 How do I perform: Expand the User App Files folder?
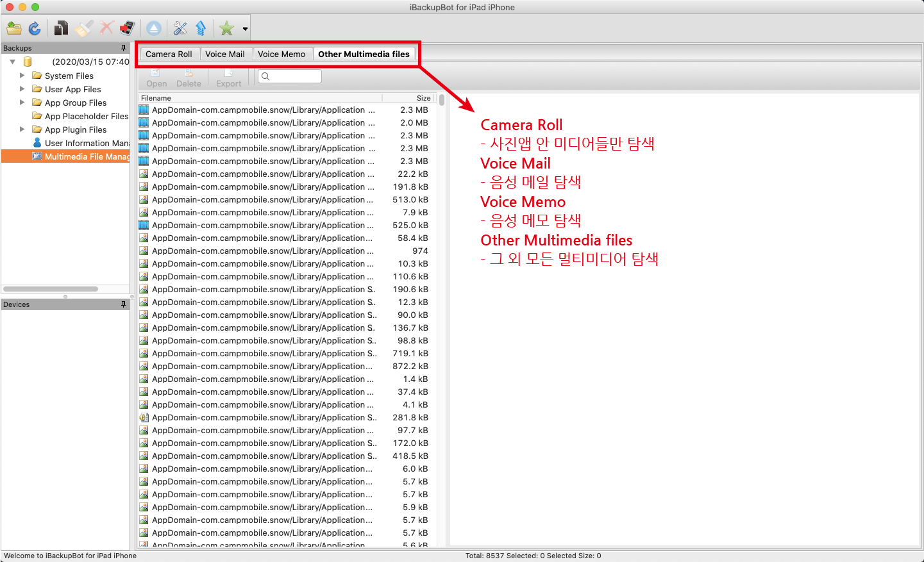(x=22, y=89)
